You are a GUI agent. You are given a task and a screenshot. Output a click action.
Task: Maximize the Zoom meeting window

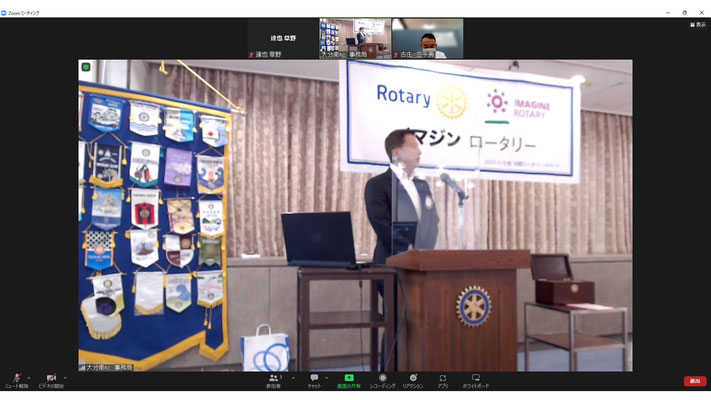(684, 13)
